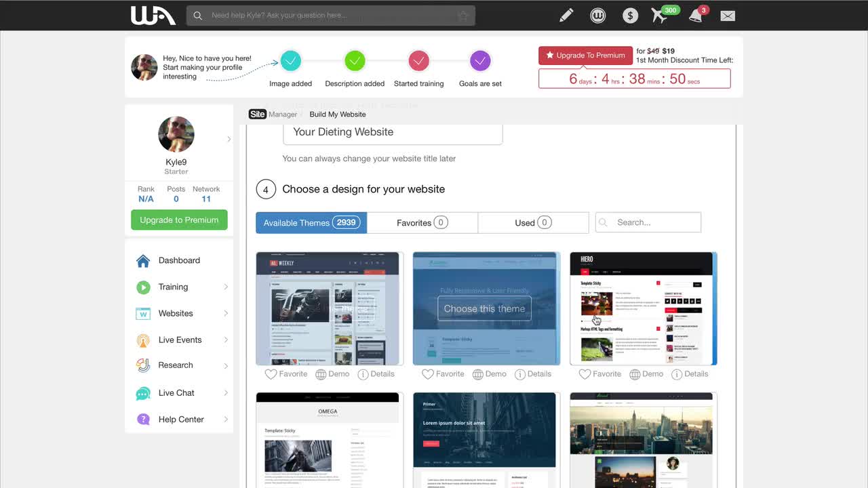This screenshot has width=868, height=488.
Task: Click the star icon in help search bar
Action: [x=463, y=16]
